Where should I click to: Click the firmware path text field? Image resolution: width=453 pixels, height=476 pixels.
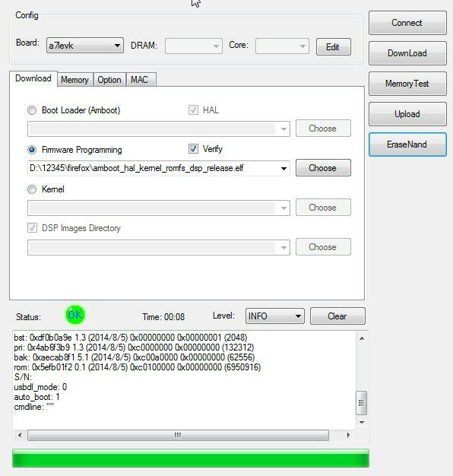pos(154,168)
